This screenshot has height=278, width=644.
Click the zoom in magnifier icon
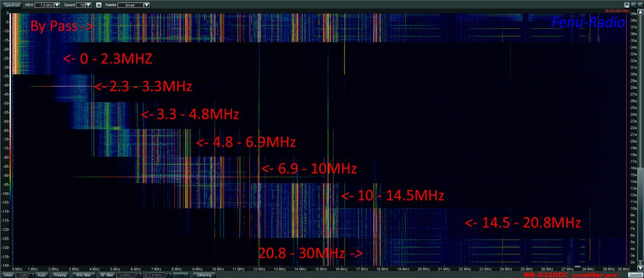(633, 5)
